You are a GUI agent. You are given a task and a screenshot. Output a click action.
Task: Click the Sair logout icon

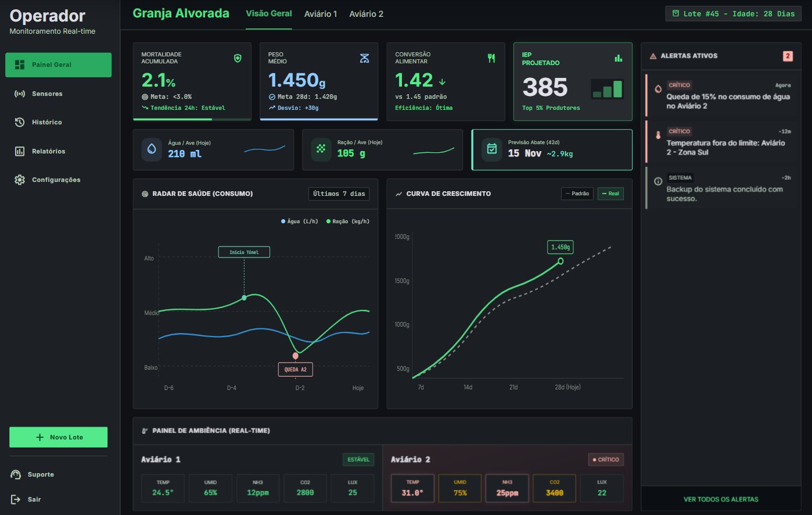coord(16,499)
